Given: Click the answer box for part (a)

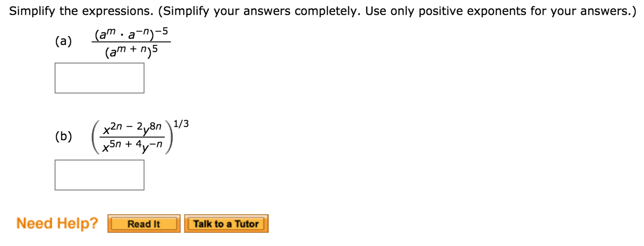Looking at the screenshot, I should (x=99, y=78).
